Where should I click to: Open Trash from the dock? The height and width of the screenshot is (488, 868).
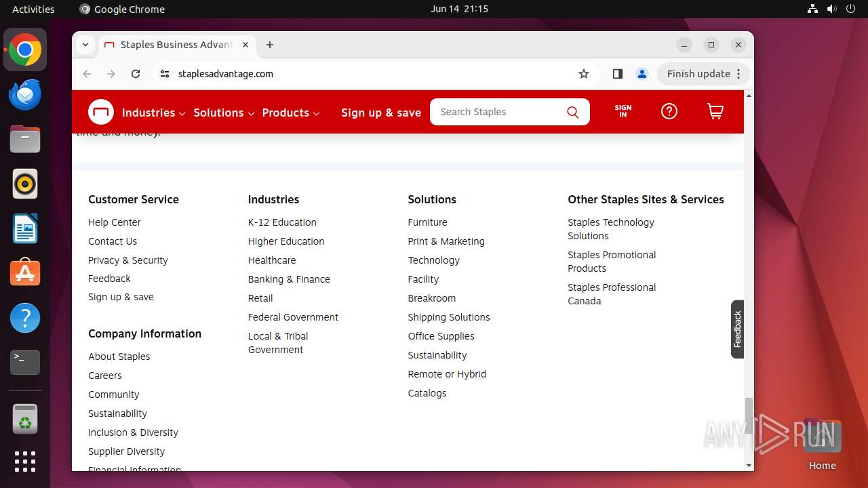click(25, 419)
